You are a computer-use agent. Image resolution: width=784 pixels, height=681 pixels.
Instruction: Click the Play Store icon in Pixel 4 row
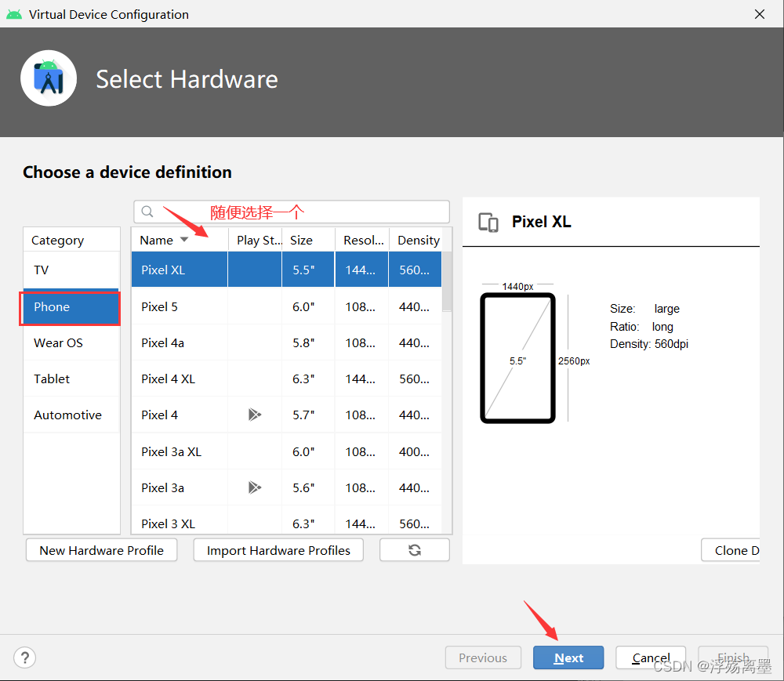pyautogui.click(x=255, y=415)
